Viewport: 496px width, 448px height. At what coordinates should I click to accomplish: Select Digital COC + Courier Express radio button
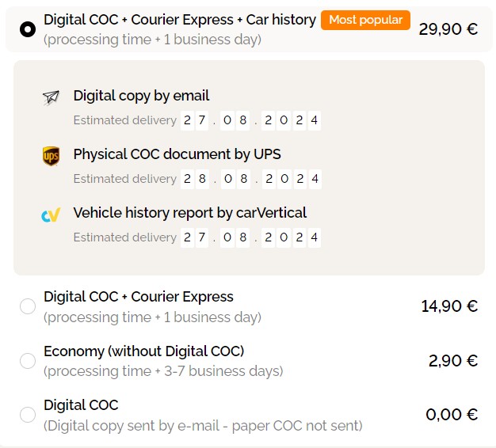pos(28,306)
